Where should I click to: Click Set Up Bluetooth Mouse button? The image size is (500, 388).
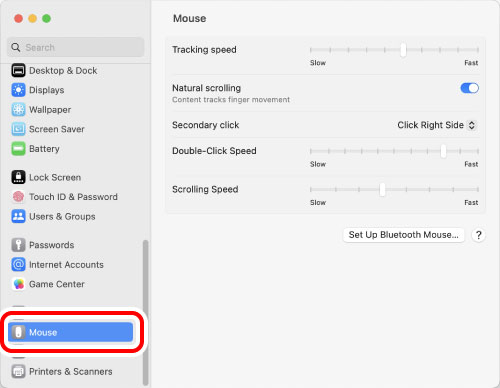(x=404, y=235)
